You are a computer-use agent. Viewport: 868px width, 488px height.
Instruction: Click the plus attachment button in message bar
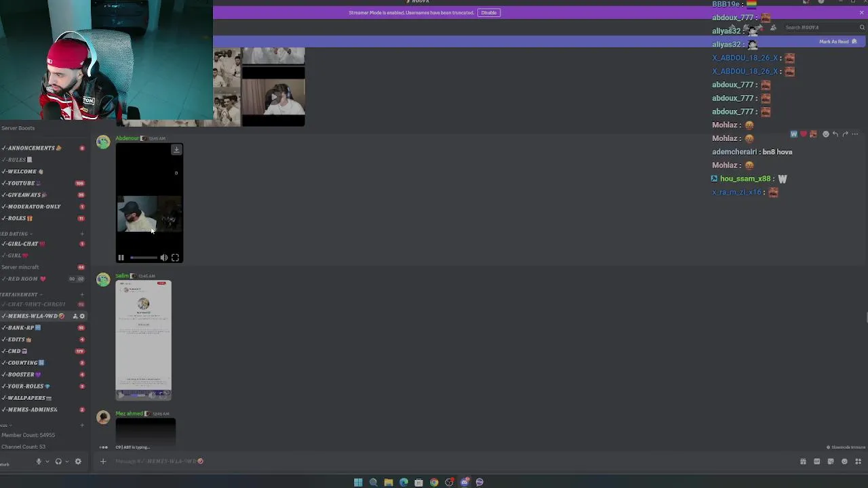tap(103, 462)
